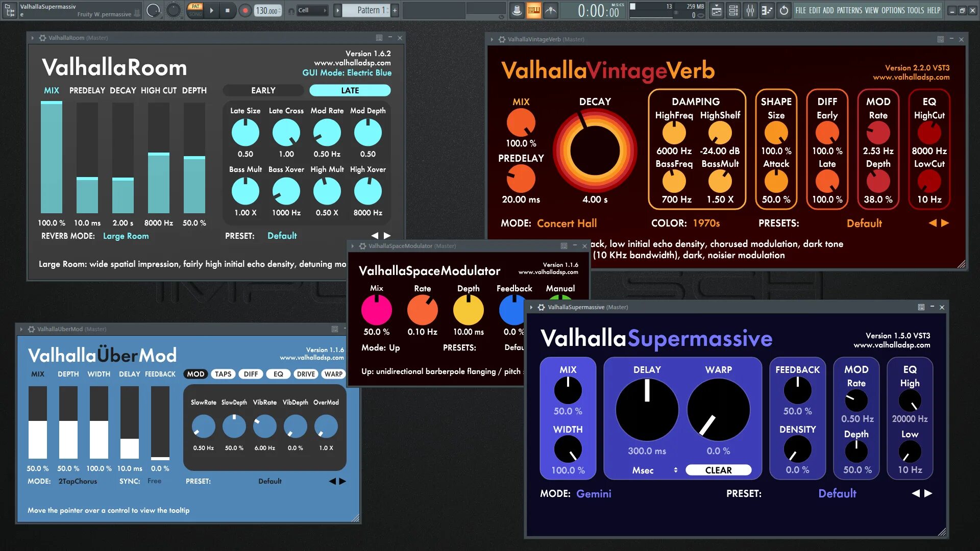
Task: Click the detach icon in ValhallaSupermassive title bar
Action: pos(921,307)
